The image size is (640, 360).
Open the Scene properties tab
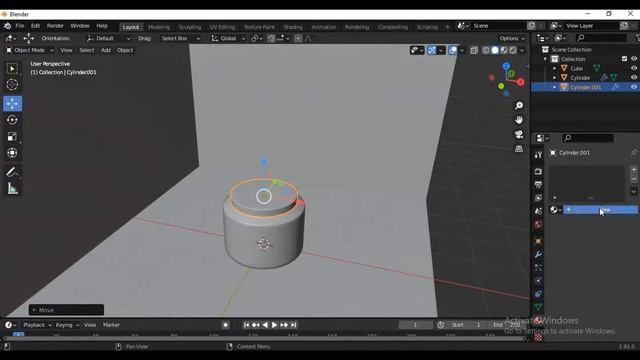(x=538, y=211)
